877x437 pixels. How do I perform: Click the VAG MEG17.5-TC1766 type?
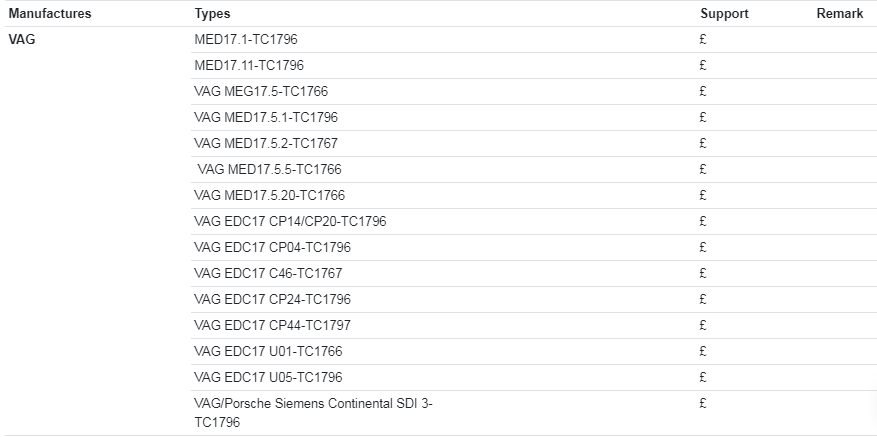click(x=261, y=91)
